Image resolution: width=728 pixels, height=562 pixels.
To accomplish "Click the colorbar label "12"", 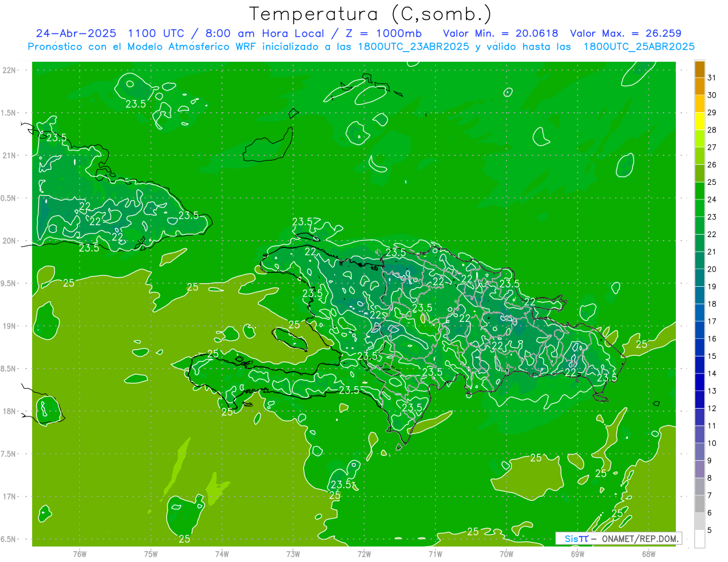I will (x=712, y=408).
